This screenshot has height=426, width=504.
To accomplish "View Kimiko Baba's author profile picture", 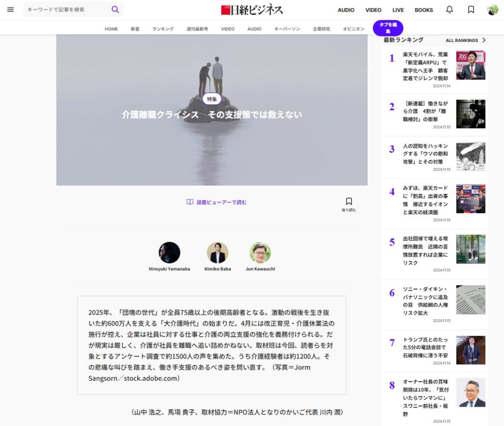I will 218,253.
